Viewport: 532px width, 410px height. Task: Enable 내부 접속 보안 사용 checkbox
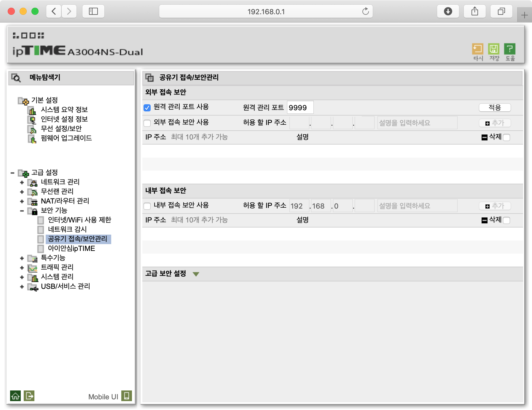coord(147,206)
